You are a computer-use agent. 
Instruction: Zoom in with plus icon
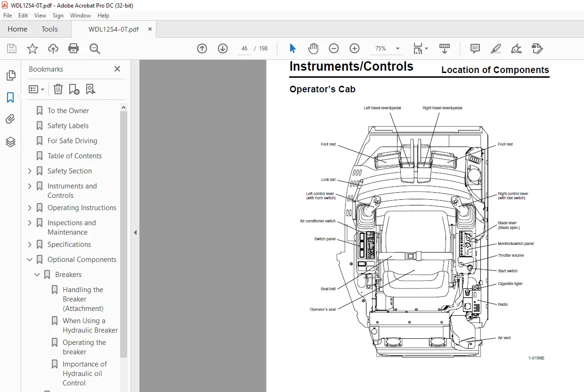point(355,49)
